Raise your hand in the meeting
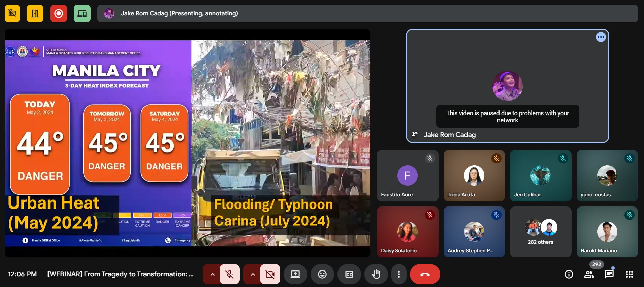Image resolution: width=644 pixels, height=287 pixels. 376,274
